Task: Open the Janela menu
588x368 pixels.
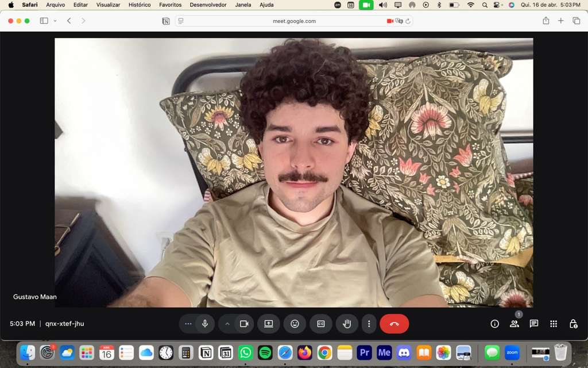Action: tap(243, 5)
